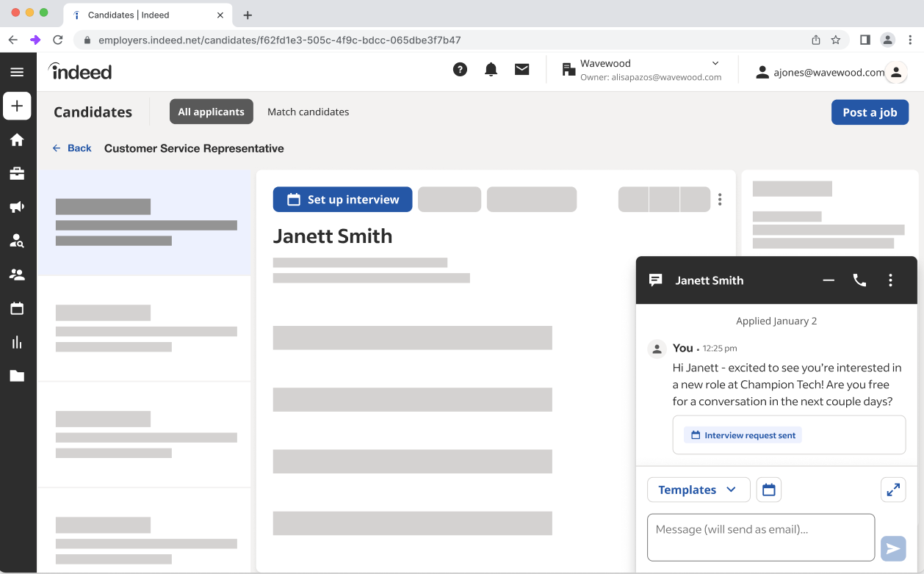Send the message with arrow button
This screenshot has width=924, height=574.
(893, 548)
